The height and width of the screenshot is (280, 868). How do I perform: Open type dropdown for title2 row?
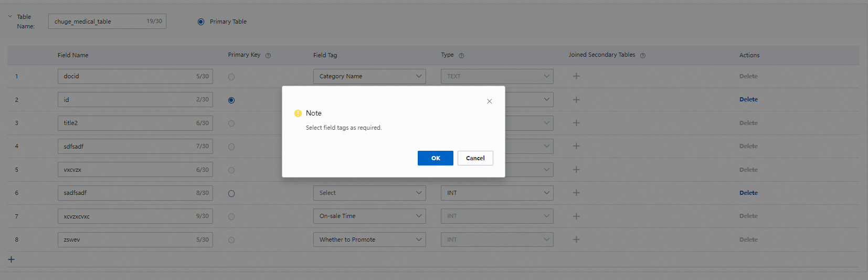(529, 123)
